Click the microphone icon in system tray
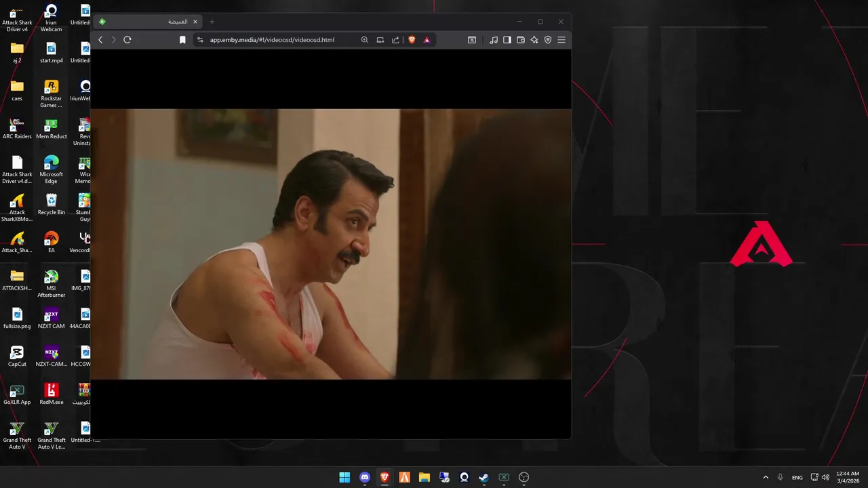 point(781,477)
